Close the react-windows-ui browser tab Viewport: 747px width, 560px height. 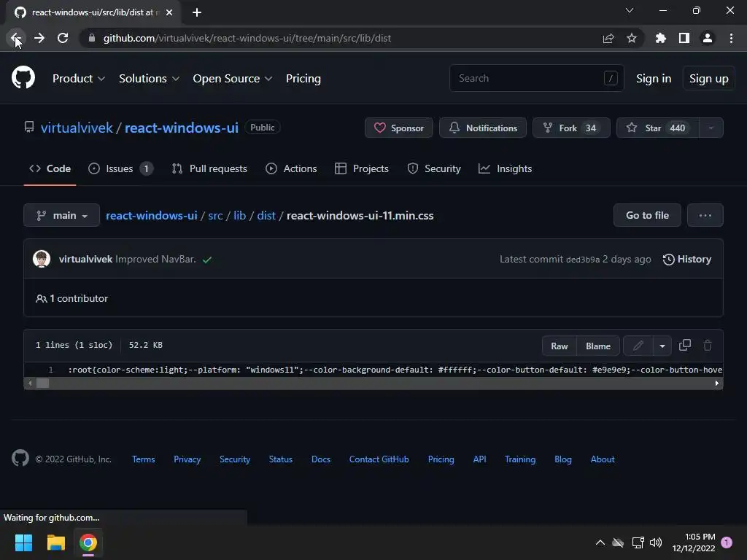pyautogui.click(x=169, y=12)
